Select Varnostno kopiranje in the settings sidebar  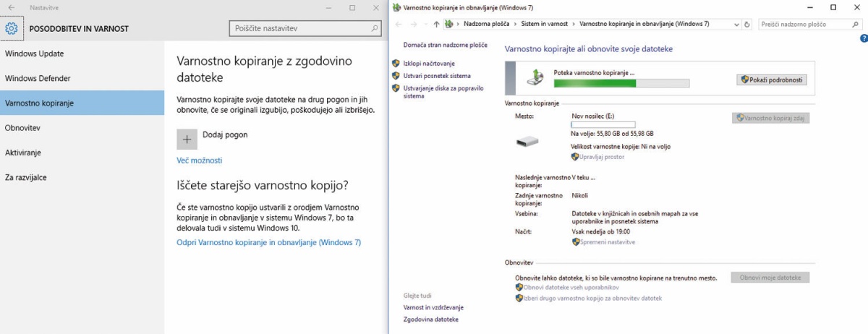(x=82, y=103)
